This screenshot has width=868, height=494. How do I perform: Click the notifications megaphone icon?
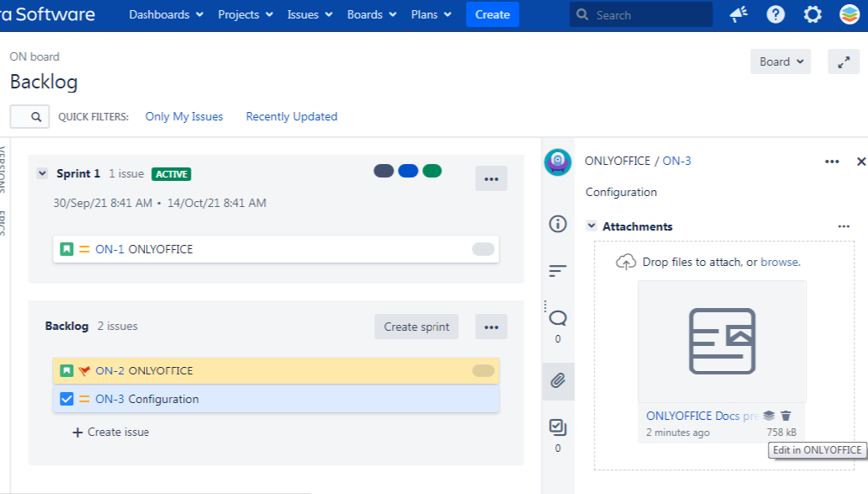[739, 15]
